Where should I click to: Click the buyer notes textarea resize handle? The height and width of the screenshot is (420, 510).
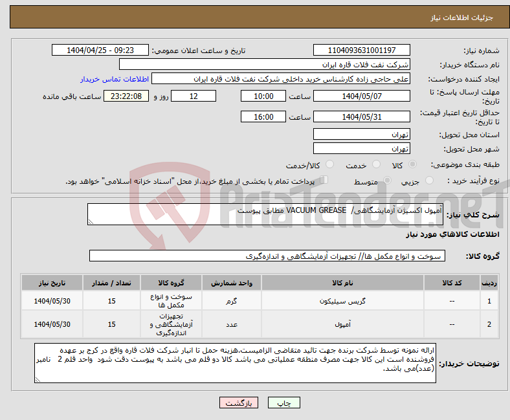[x=38, y=380]
